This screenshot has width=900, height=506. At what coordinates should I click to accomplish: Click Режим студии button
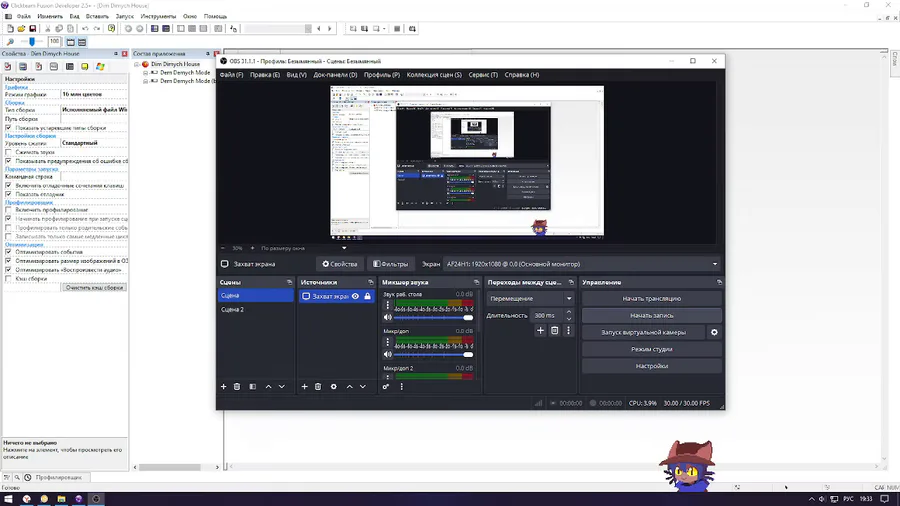tap(651, 349)
